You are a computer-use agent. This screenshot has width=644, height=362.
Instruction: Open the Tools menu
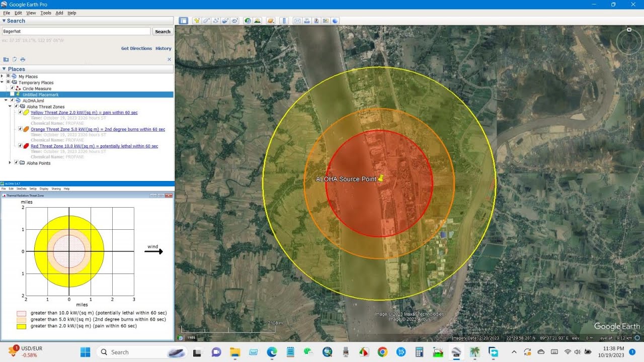46,13
